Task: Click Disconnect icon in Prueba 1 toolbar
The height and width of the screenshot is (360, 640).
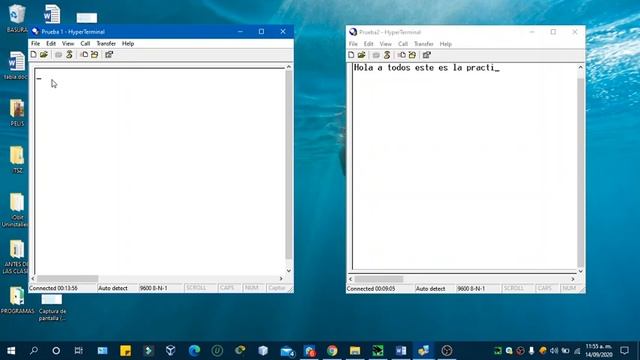Action: point(69,54)
